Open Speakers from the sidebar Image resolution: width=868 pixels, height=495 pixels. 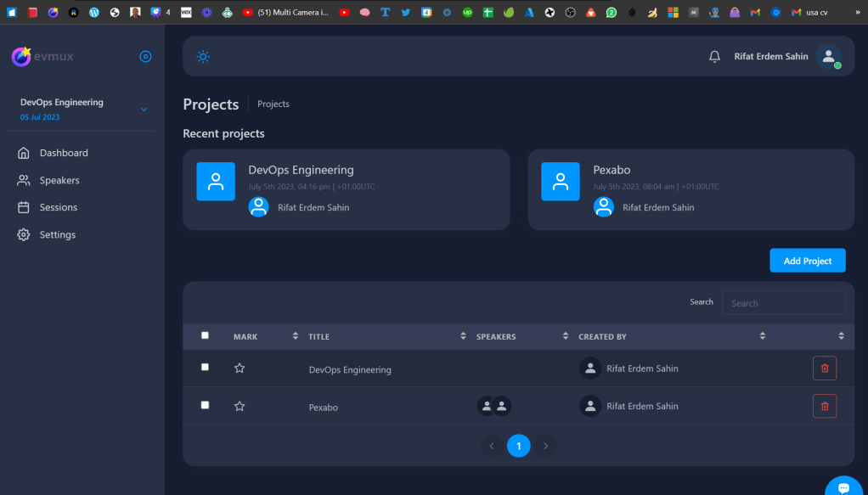(x=59, y=180)
